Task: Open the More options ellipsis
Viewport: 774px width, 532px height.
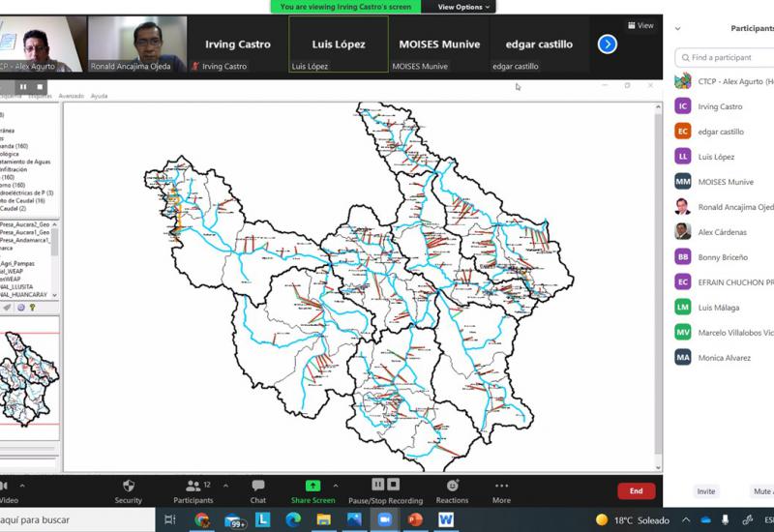Action: coord(501,486)
